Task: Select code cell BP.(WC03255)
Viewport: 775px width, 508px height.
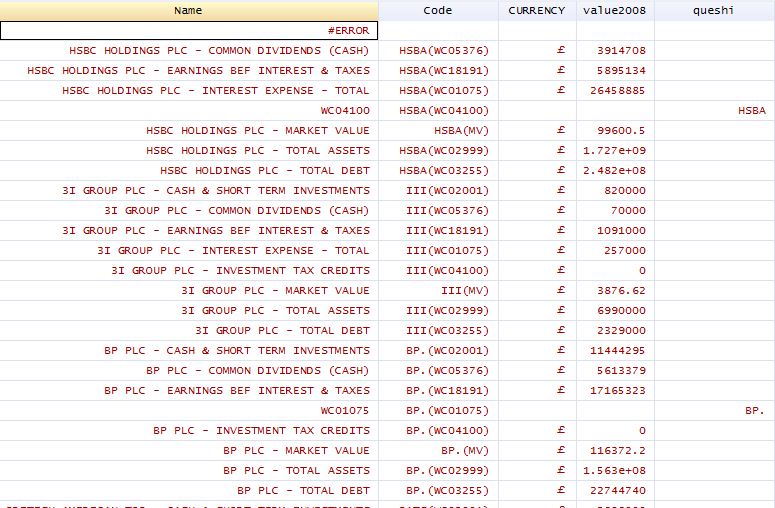Action: click(438, 491)
